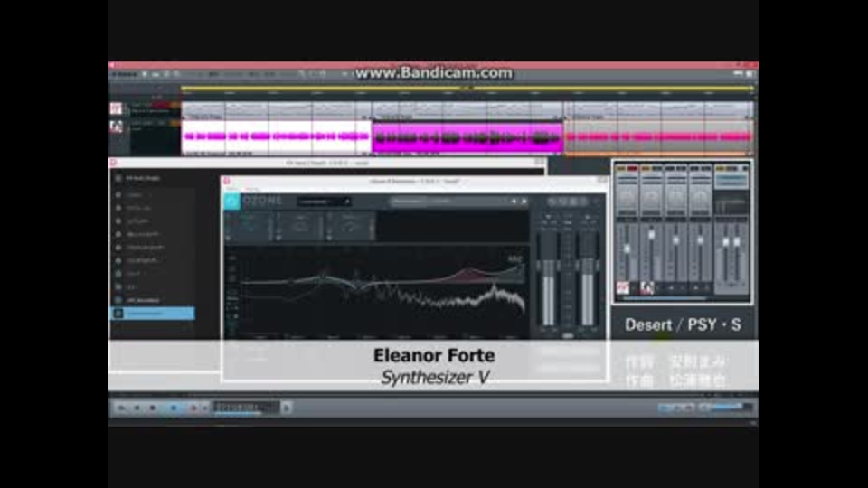
Task: Move mixer channel 1 volume fader
Action: coord(627,249)
